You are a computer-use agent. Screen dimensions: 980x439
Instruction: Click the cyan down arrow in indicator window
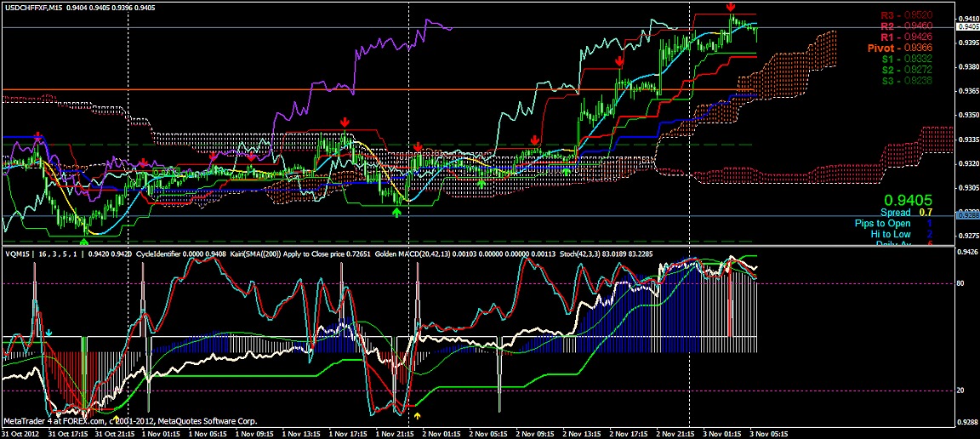click(x=48, y=333)
